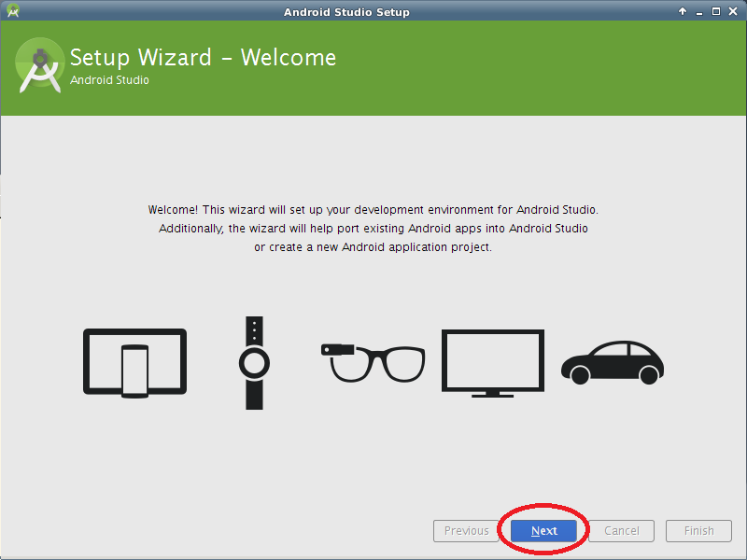Screen dimensions: 747x560
Task: Click the small Android Studio title bar icon
Action: tap(13, 10)
